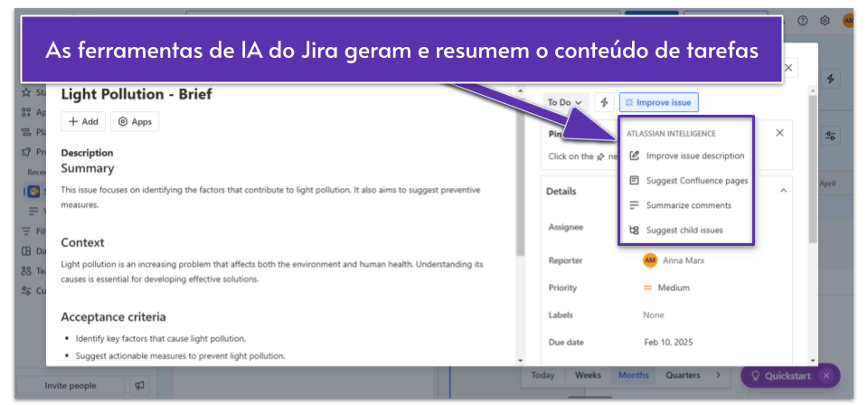Screen dimensions: 868x405
Task: Click the Apps button under title
Action: [x=135, y=122]
